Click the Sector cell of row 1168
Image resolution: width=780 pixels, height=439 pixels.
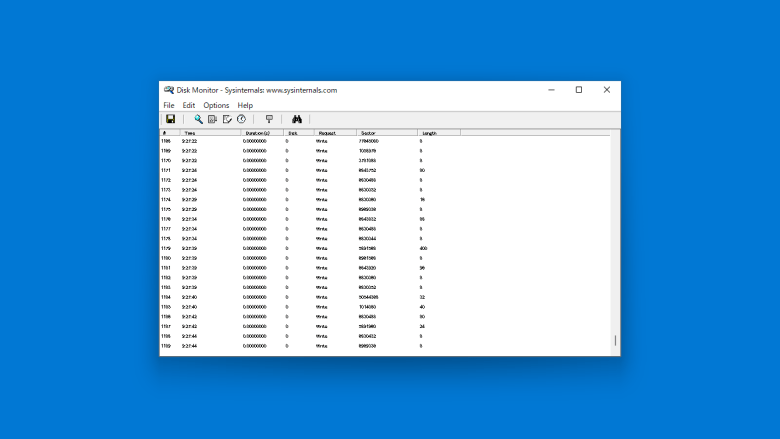(x=369, y=141)
